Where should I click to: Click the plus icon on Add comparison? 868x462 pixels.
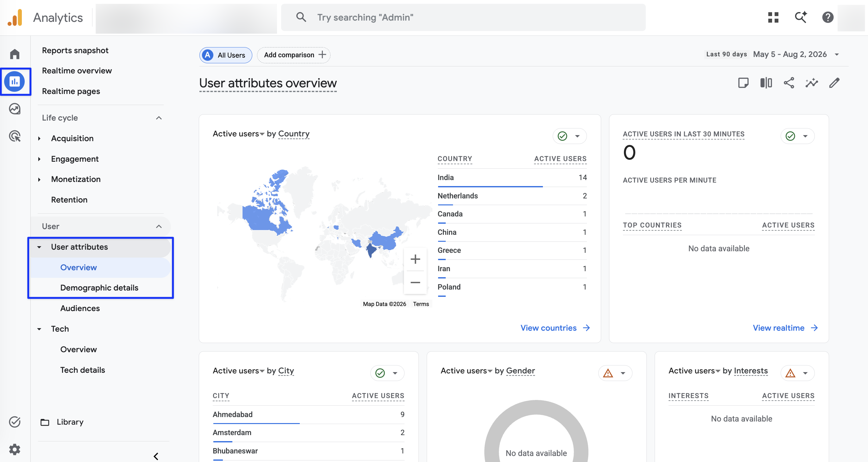tap(323, 54)
